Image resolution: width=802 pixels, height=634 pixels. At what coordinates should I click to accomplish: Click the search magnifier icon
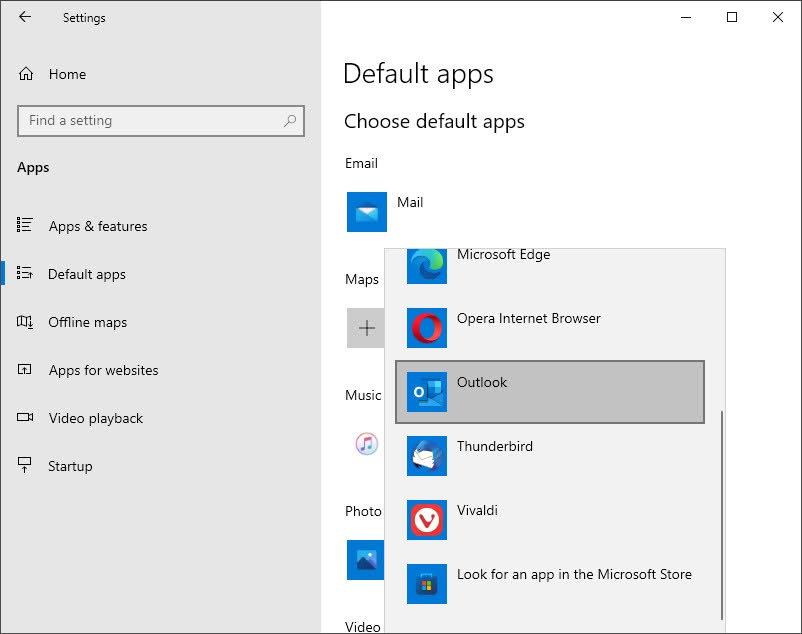pyautogui.click(x=290, y=121)
